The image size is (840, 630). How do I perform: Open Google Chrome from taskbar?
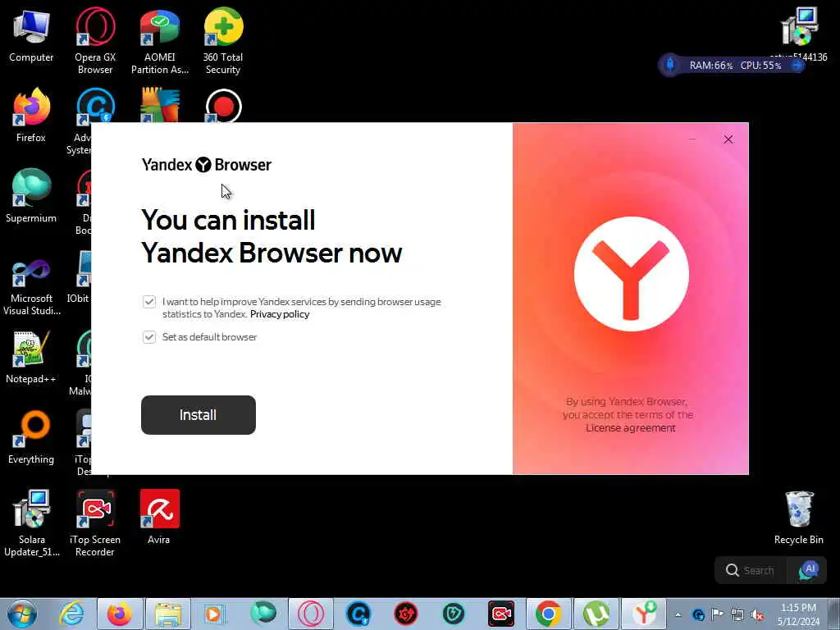tap(549, 614)
